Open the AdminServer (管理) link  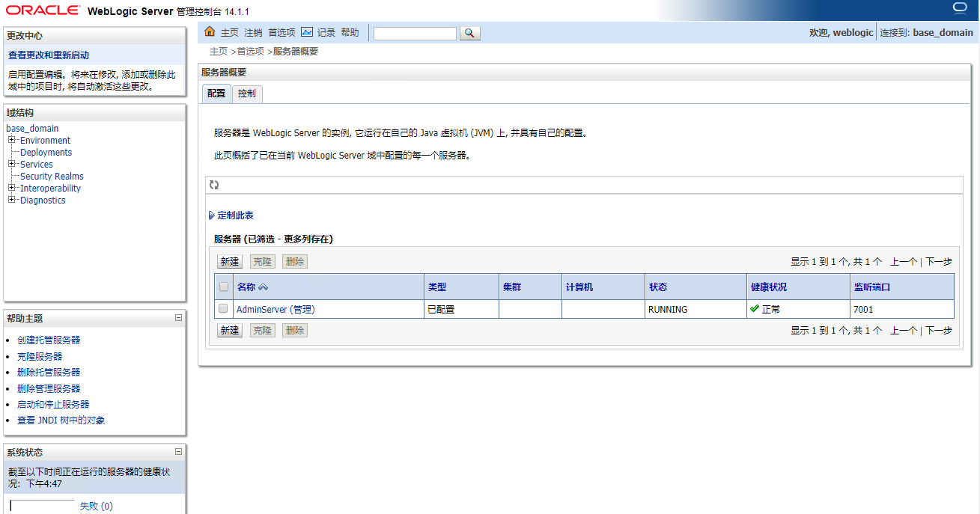pos(275,309)
